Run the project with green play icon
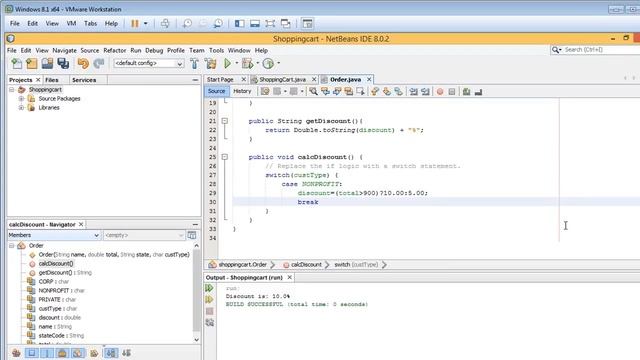 tap(227, 63)
